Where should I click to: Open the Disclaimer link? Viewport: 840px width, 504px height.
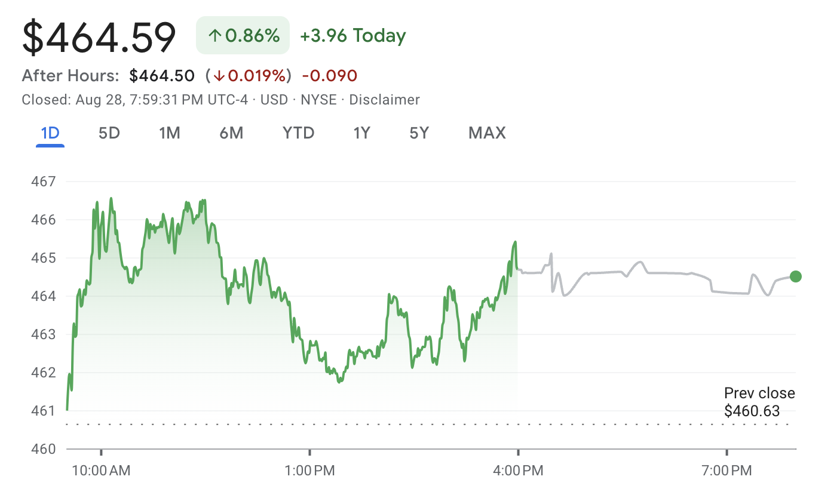384,100
